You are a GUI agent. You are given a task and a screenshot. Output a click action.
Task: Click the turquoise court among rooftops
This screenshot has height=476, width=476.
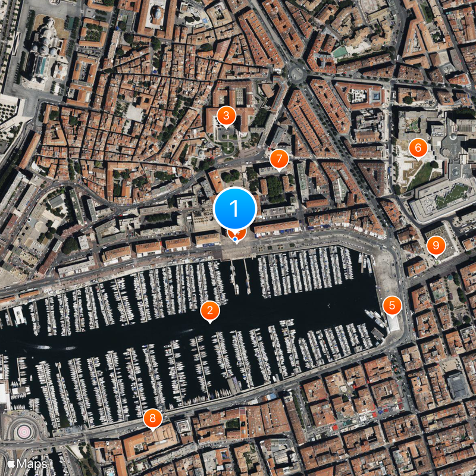340,52
